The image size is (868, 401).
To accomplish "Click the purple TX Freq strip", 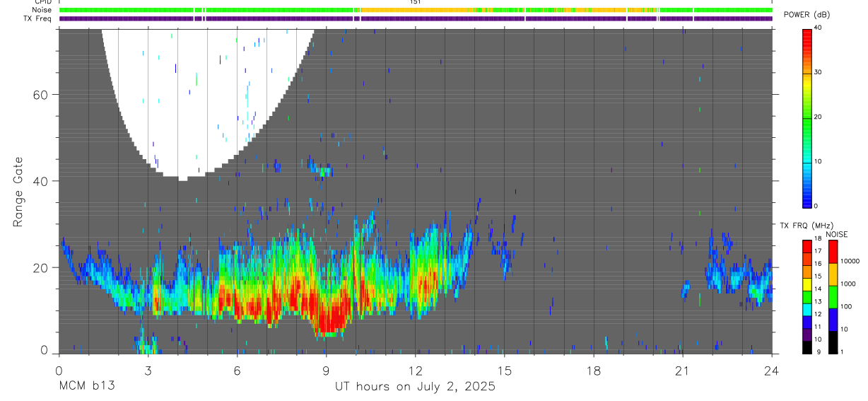I will coord(416,18).
